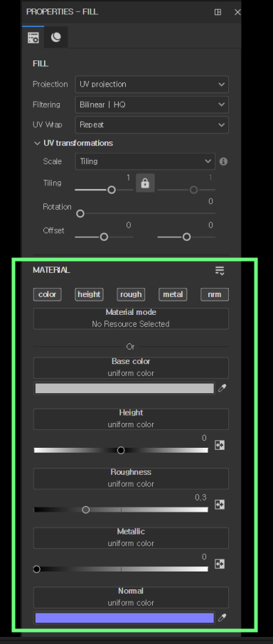273x644 pixels.
Task: Click the Material mode No Resource Selected slot
Action: pyautogui.click(x=131, y=318)
